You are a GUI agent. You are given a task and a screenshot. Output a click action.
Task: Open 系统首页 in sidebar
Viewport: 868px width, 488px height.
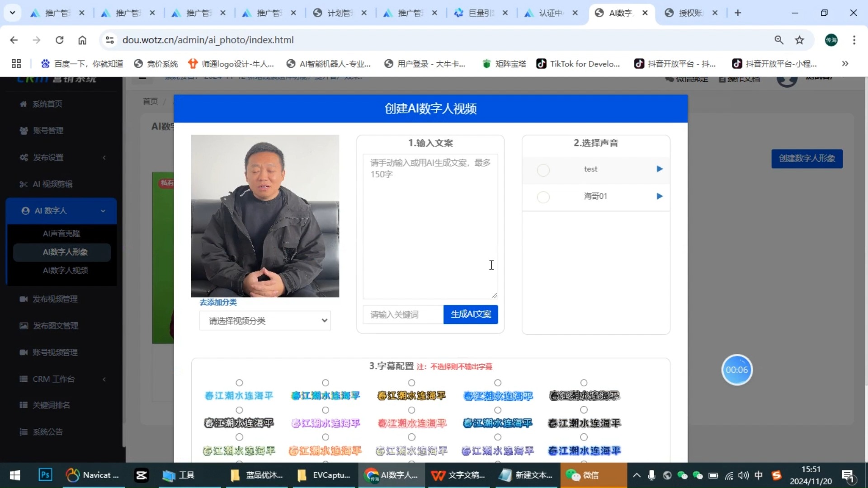point(47,104)
